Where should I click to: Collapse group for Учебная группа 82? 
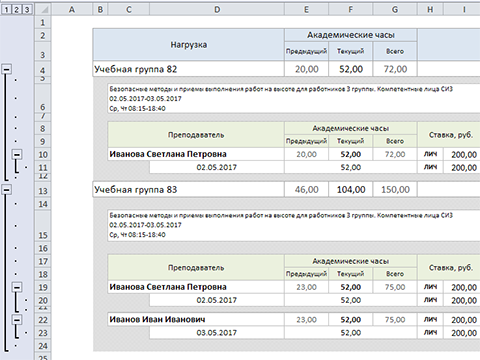pos(7,69)
